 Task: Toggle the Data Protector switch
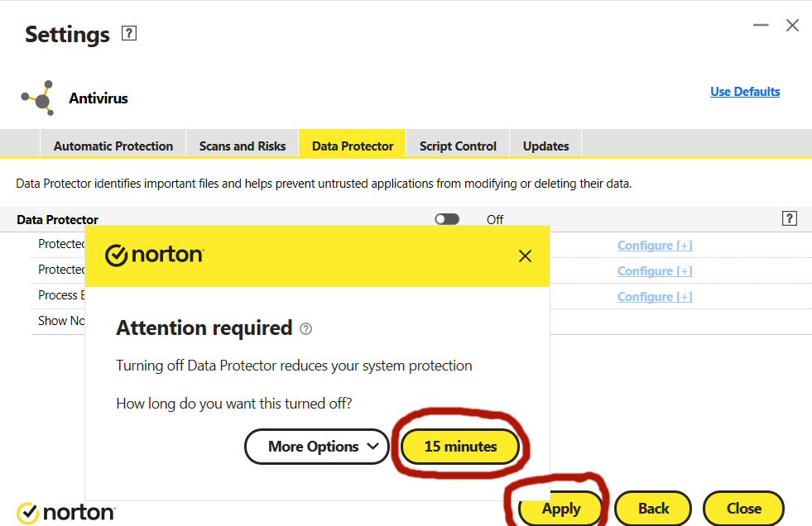[x=447, y=219]
